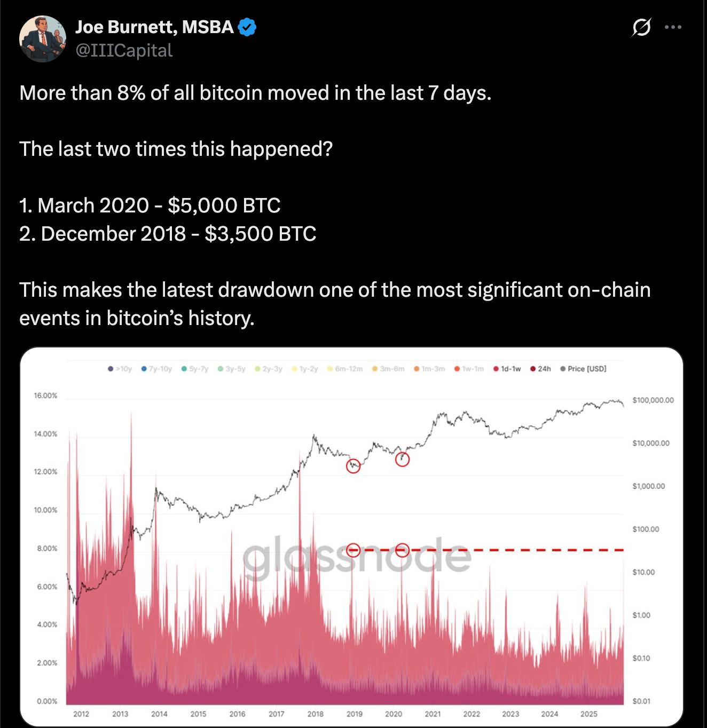
Task: Open the three-dot more options menu
Action: [673, 27]
